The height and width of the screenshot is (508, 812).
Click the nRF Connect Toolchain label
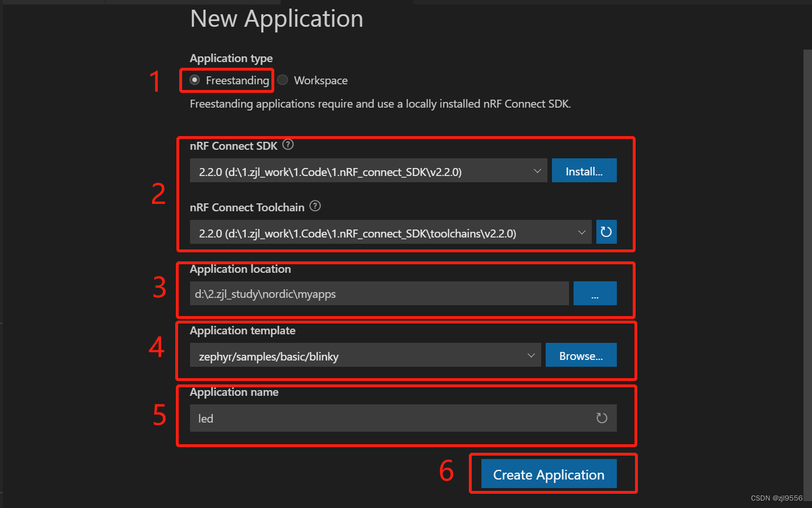[x=247, y=207]
